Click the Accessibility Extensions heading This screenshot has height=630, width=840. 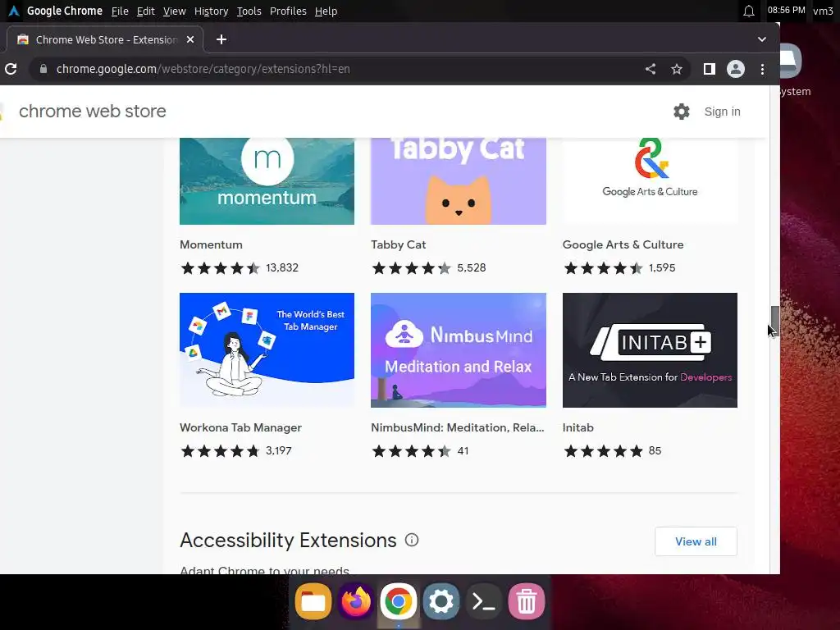point(288,540)
